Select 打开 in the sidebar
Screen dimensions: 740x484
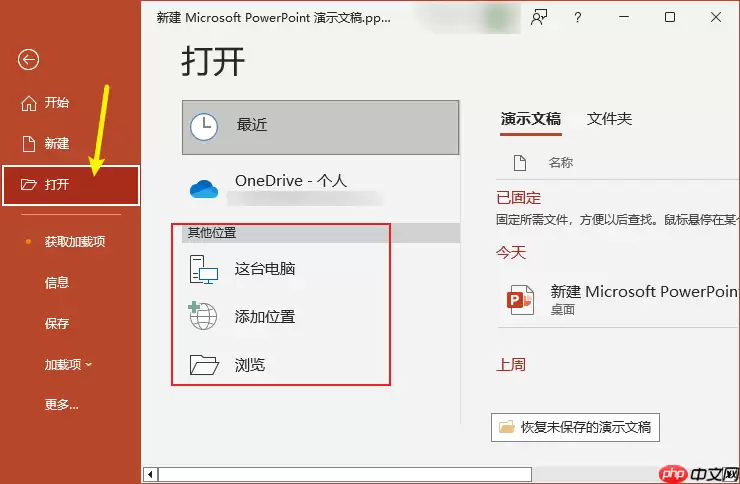click(71, 185)
